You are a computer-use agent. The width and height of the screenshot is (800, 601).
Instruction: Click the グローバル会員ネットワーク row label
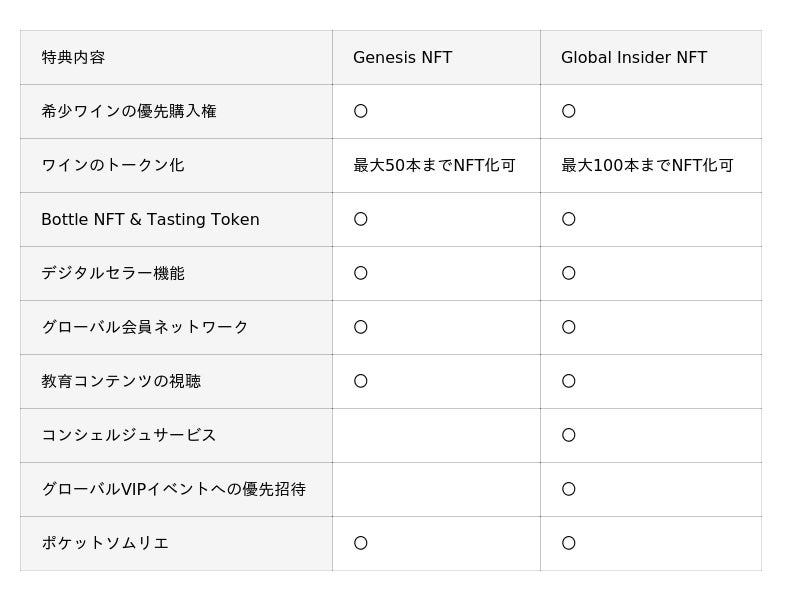pos(145,328)
